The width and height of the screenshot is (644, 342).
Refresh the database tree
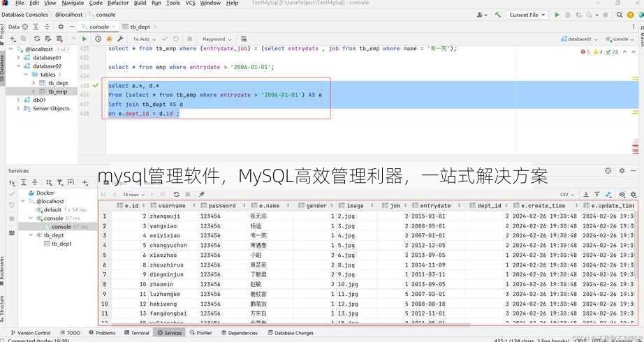coord(37,39)
